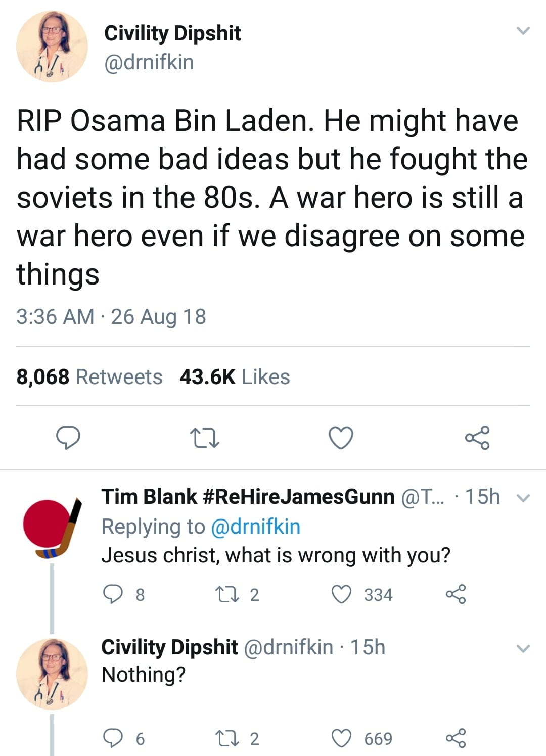
Task: Reply to the "Nothing?" tweet
Action: (x=114, y=738)
